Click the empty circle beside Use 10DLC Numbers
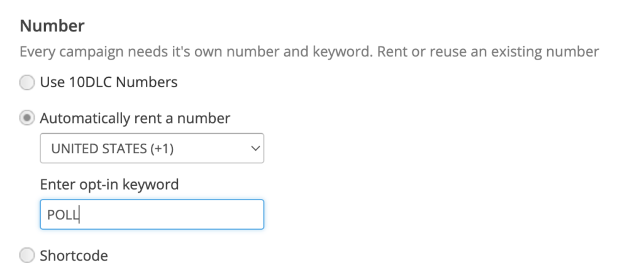 click(x=27, y=82)
